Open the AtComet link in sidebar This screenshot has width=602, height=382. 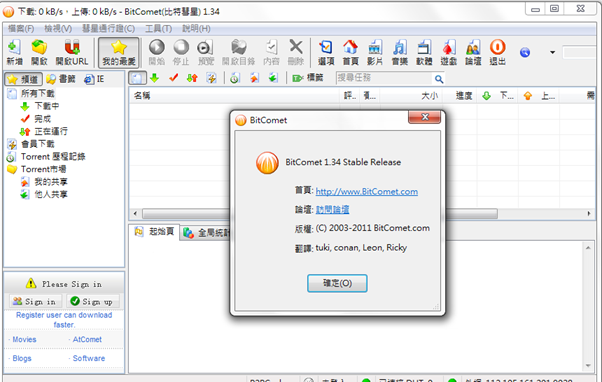(87, 339)
